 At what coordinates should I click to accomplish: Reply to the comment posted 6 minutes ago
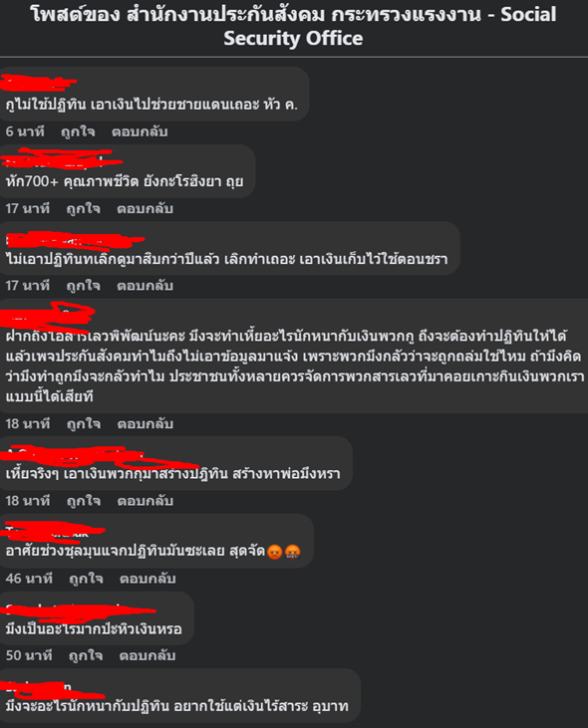coord(140,131)
